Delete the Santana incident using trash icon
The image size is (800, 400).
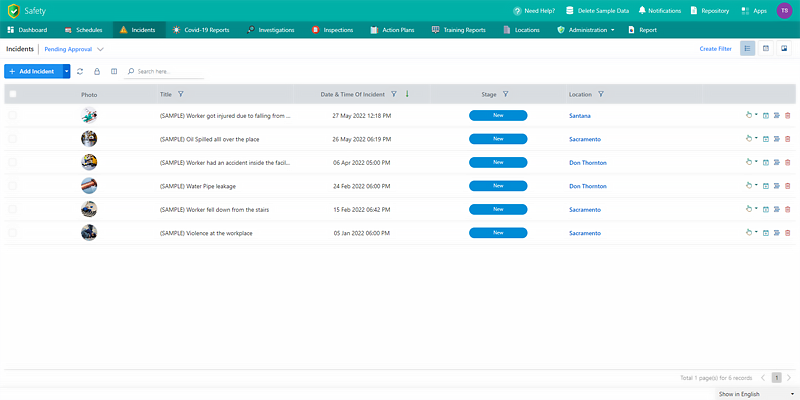(788, 115)
